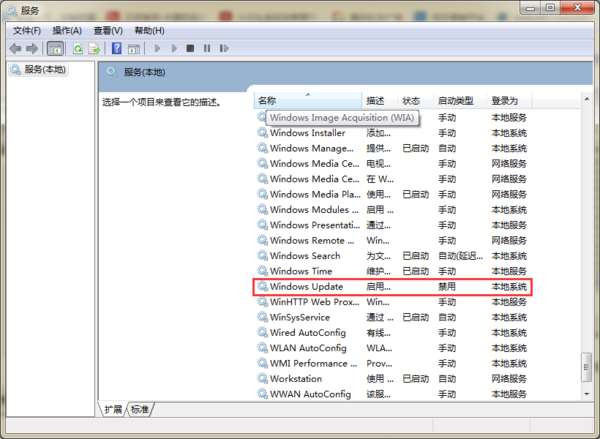
Task: Click the Start service play icon
Action: click(x=157, y=48)
